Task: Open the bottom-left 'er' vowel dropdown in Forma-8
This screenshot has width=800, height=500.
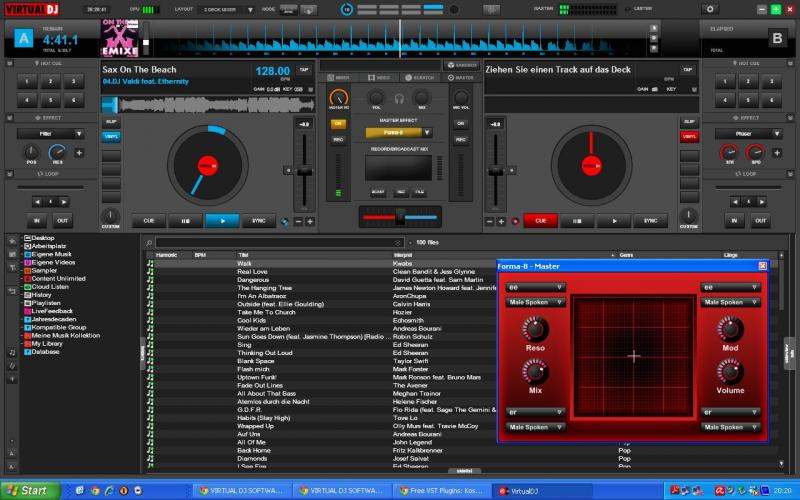Action: [536, 412]
